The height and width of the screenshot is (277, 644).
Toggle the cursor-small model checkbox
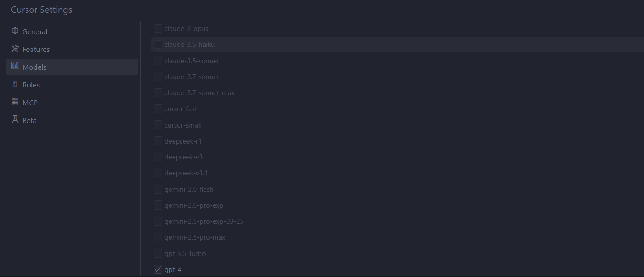158,125
